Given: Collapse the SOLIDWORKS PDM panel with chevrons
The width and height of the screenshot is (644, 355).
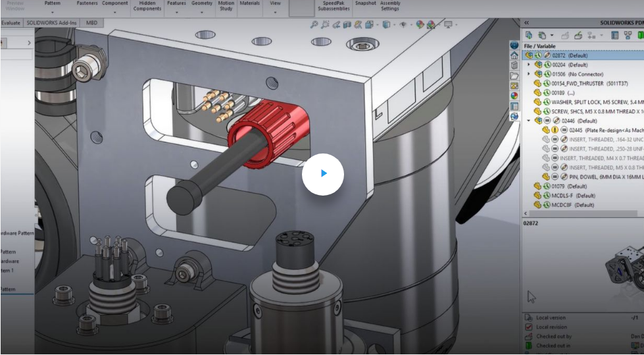Looking at the screenshot, I should pyautogui.click(x=526, y=22).
